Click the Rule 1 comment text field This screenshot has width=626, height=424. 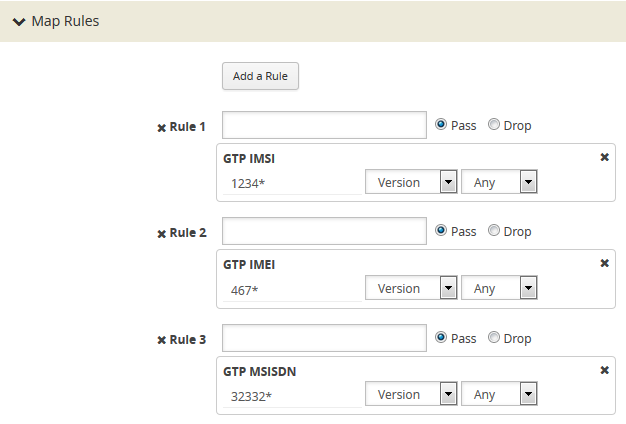tap(325, 125)
